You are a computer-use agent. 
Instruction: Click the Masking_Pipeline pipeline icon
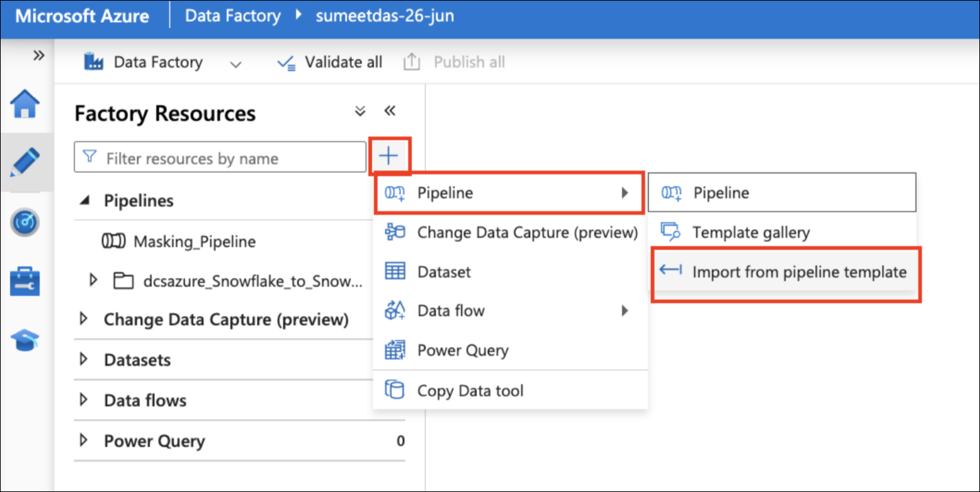pos(115,241)
